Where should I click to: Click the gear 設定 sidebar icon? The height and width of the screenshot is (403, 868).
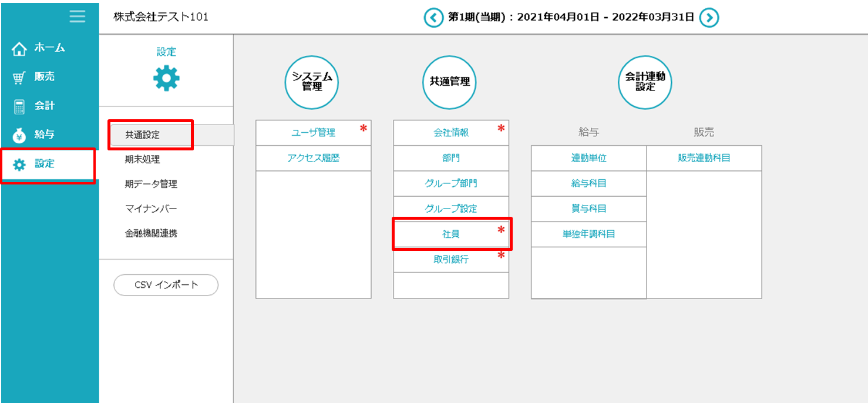click(x=19, y=164)
